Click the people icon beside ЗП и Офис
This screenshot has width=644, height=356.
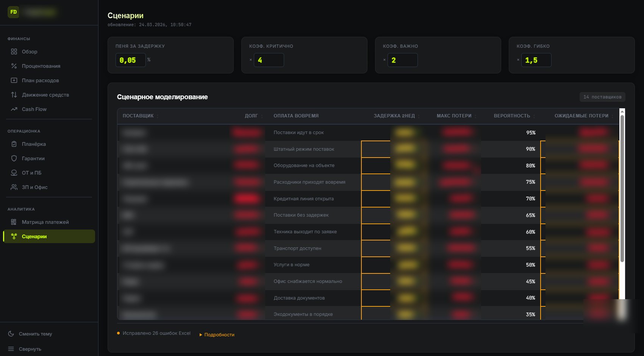(x=14, y=187)
